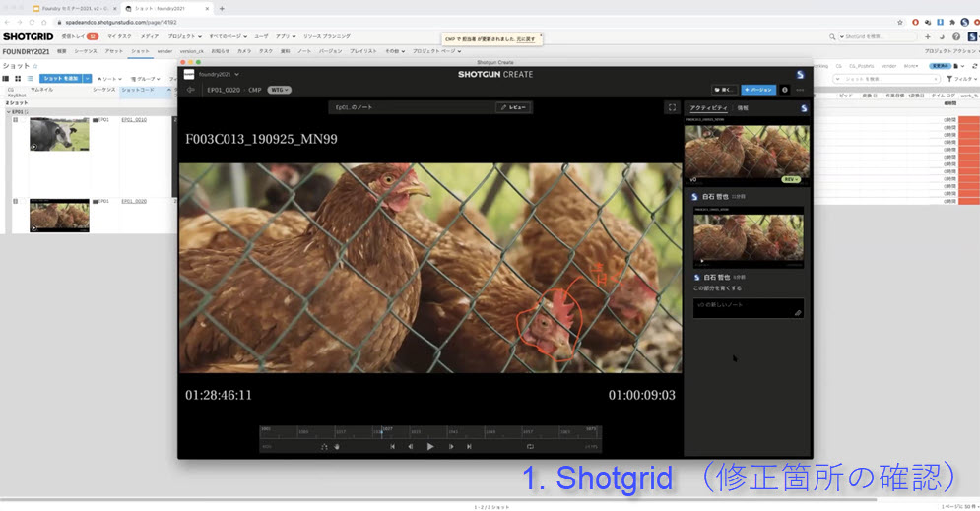Click the playback tool icon beside the pan hand
Viewport: 980px width, 511px height.
[x=324, y=447]
